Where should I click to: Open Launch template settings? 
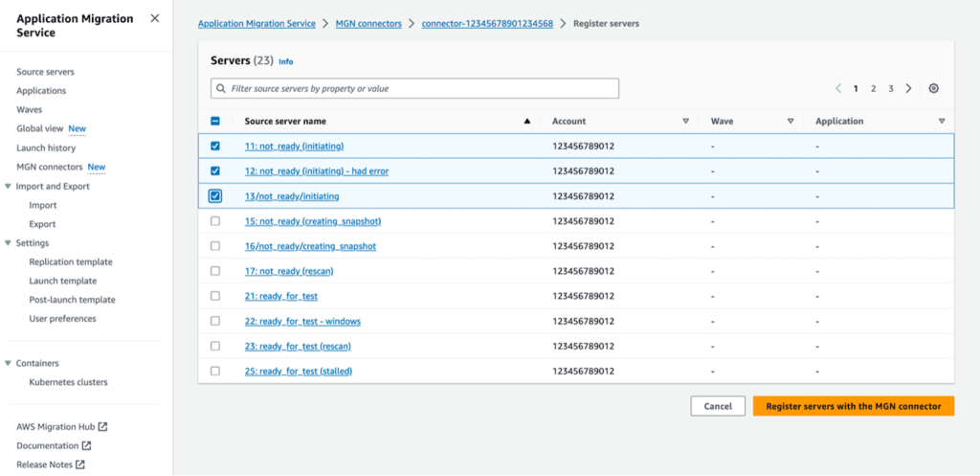pos(62,281)
